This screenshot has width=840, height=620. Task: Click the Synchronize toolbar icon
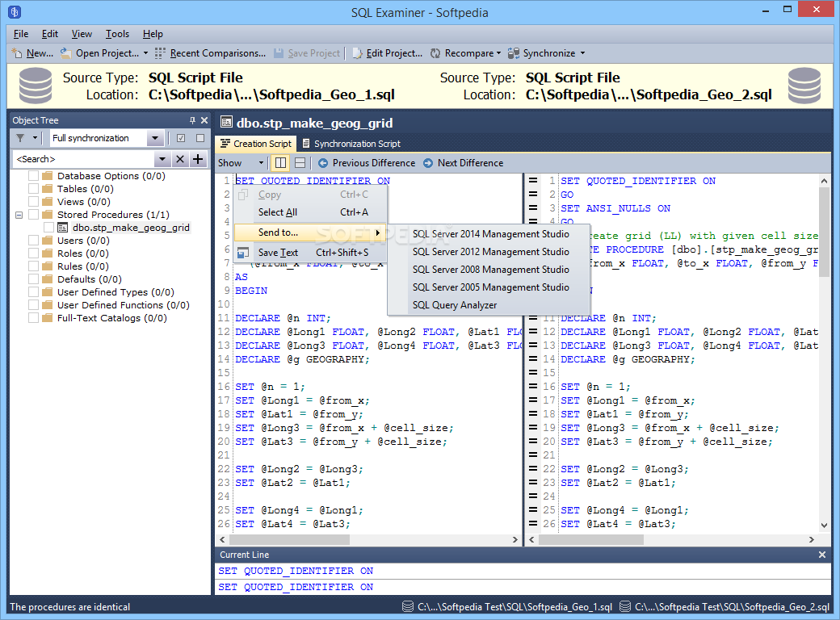point(514,53)
